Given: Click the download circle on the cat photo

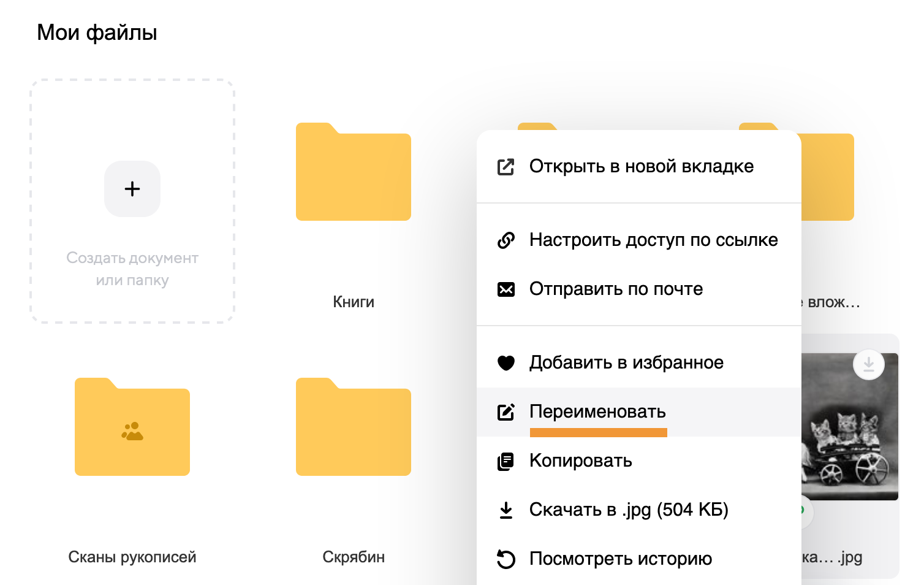Looking at the screenshot, I should tap(868, 364).
